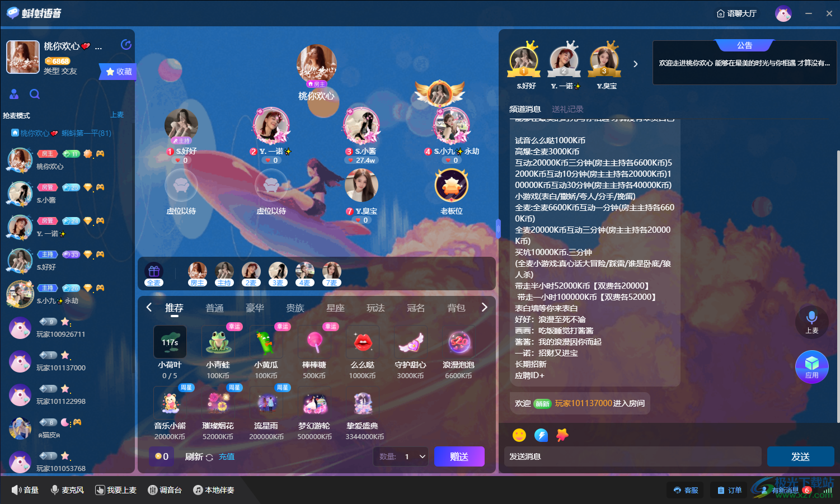840x504 pixels.
Task: Open the search icon in the left sidebar
Action: coord(35,94)
